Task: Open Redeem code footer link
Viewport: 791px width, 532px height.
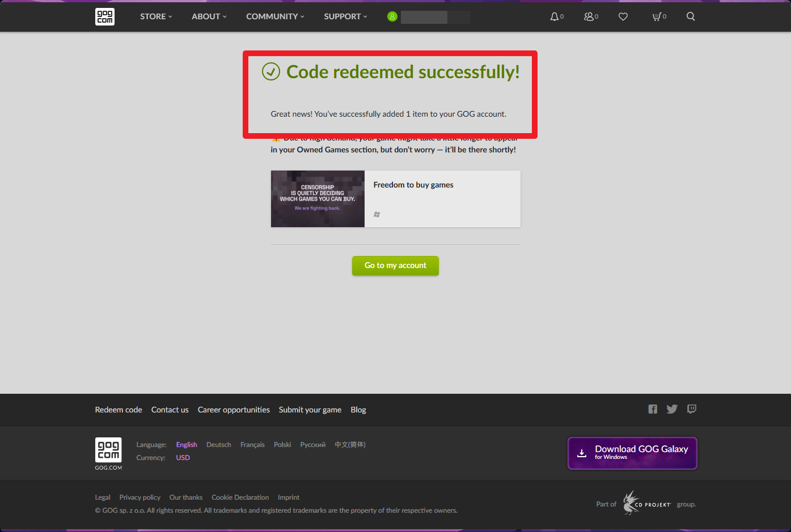Action: coord(119,410)
